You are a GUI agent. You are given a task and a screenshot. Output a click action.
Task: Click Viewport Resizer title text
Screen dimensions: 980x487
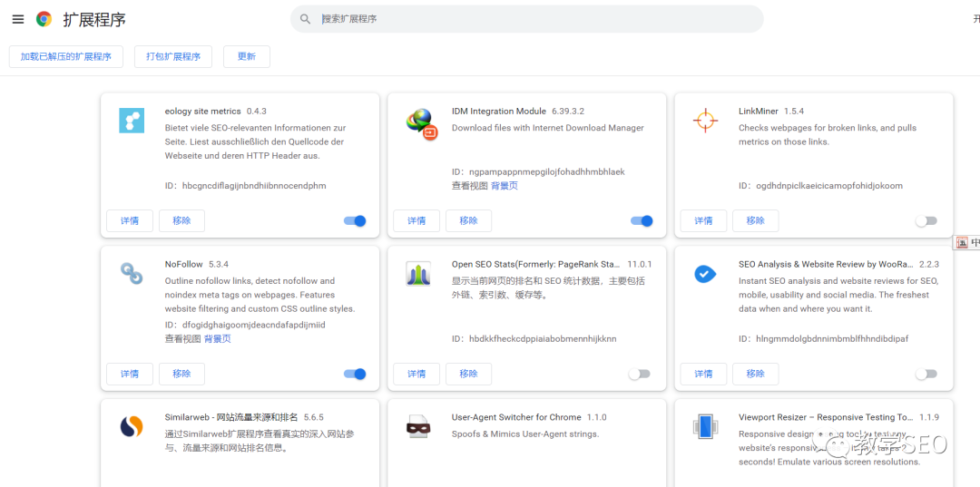pyautogui.click(x=827, y=417)
